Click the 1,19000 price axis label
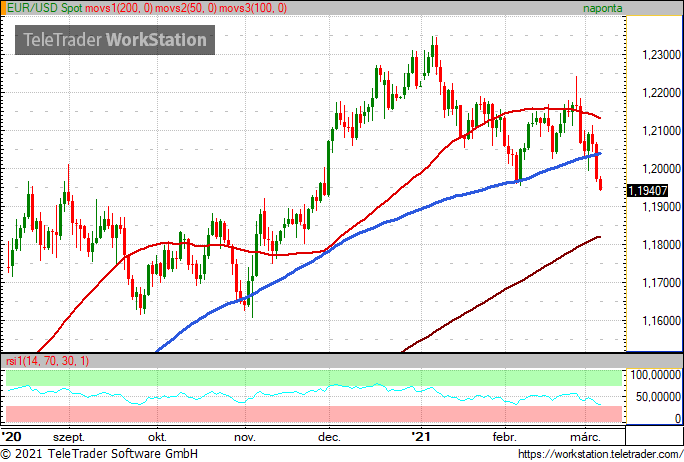684x462 pixels. coord(662,207)
